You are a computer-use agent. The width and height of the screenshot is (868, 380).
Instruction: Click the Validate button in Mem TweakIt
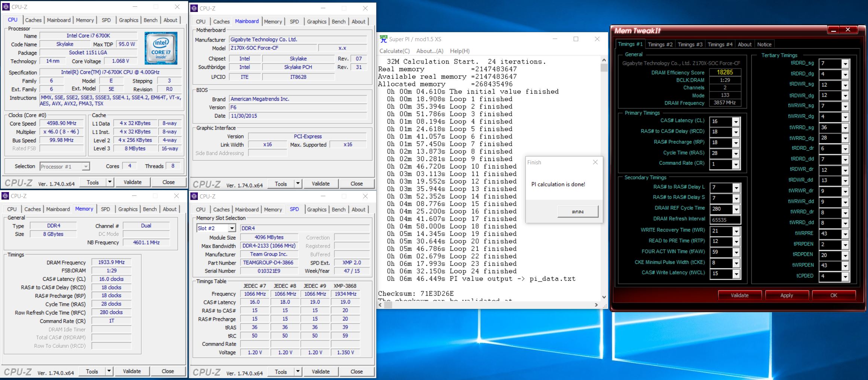click(x=739, y=295)
